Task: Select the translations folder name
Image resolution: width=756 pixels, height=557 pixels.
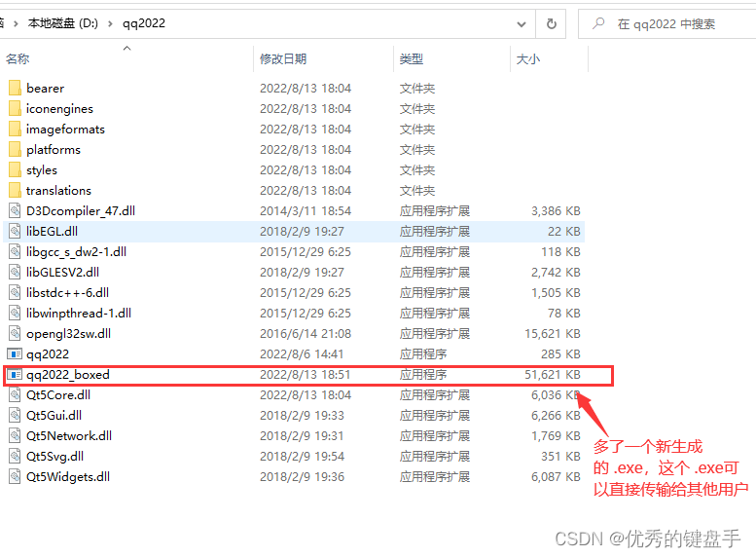Action: pyautogui.click(x=58, y=191)
